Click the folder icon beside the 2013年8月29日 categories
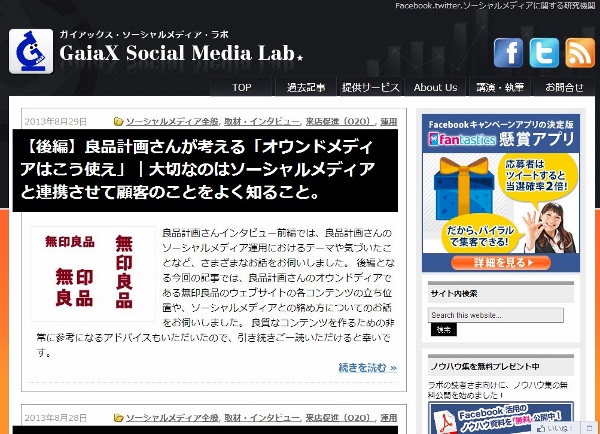Viewport: 600px width, 434px height. [x=119, y=122]
